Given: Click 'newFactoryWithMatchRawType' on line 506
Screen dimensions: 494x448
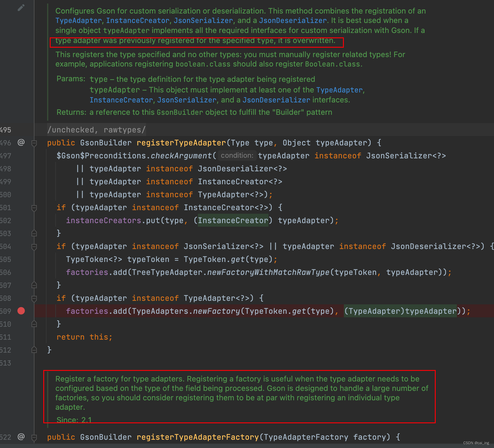Looking at the screenshot, I should pos(268,272).
